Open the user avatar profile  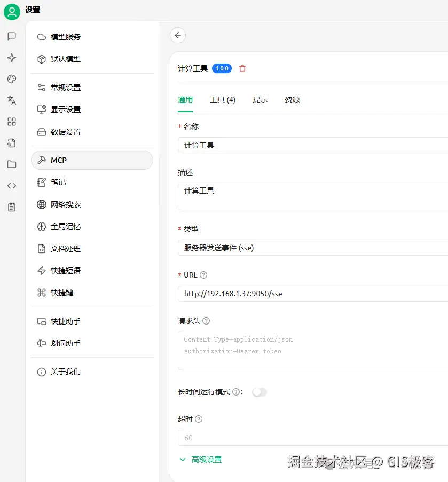[x=12, y=12]
